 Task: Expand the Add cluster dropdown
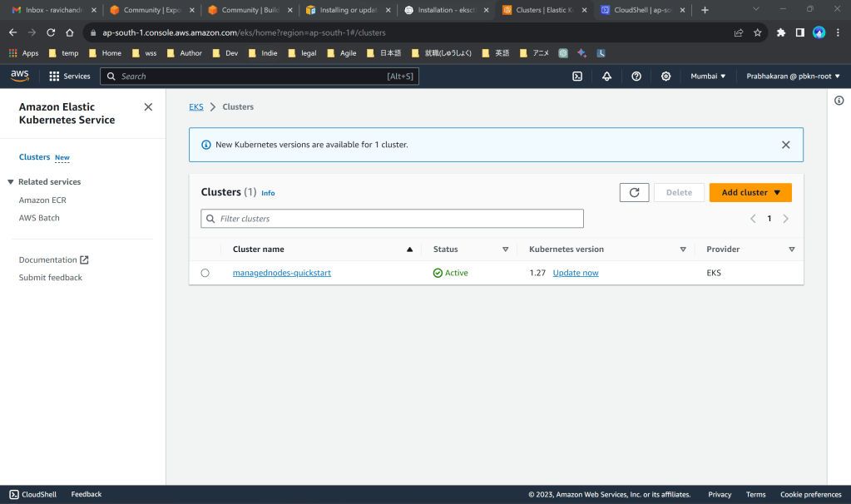[750, 192]
